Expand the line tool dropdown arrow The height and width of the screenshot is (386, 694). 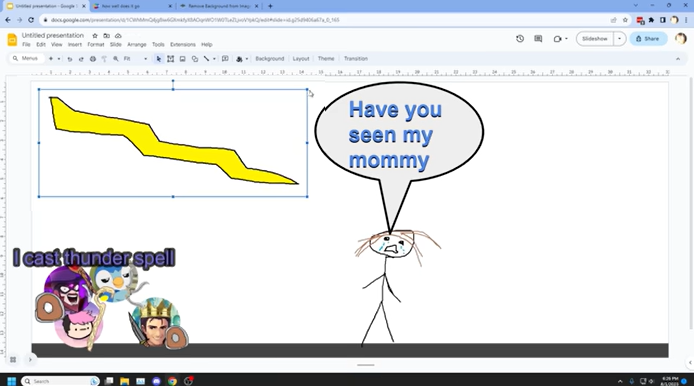(x=214, y=58)
